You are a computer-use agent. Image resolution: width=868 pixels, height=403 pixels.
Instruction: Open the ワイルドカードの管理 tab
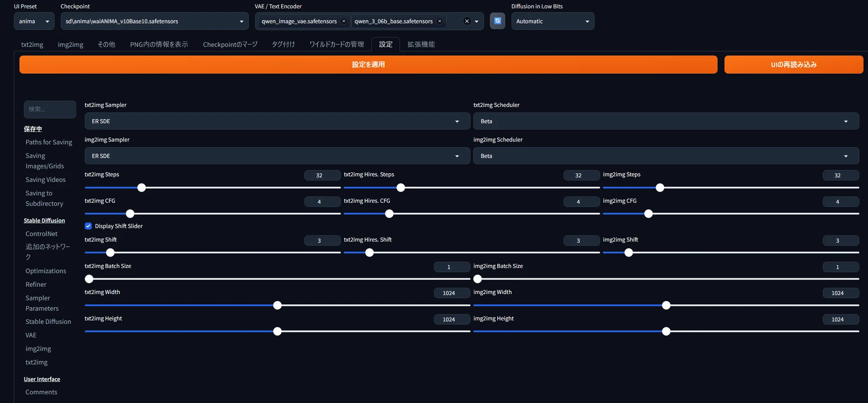tap(337, 44)
